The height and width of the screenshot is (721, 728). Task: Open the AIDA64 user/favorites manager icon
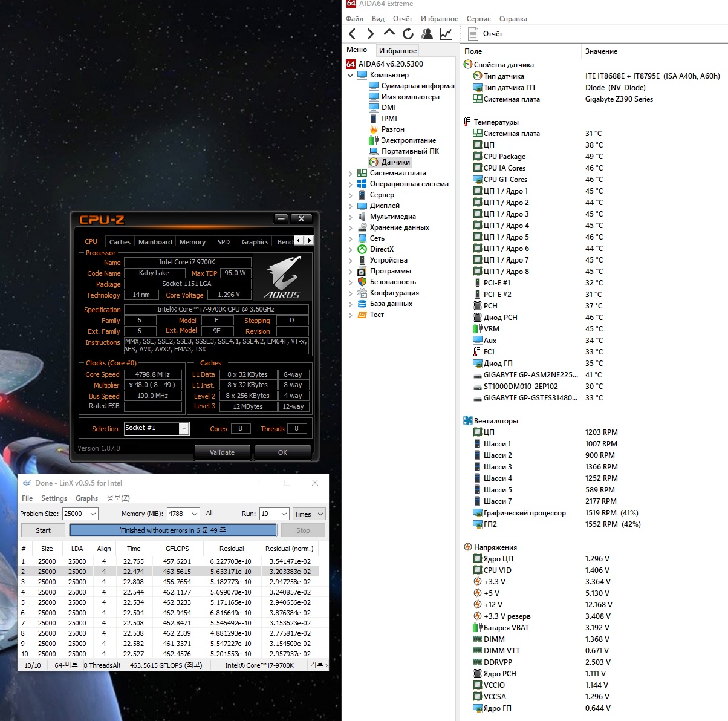tap(427, 34)
